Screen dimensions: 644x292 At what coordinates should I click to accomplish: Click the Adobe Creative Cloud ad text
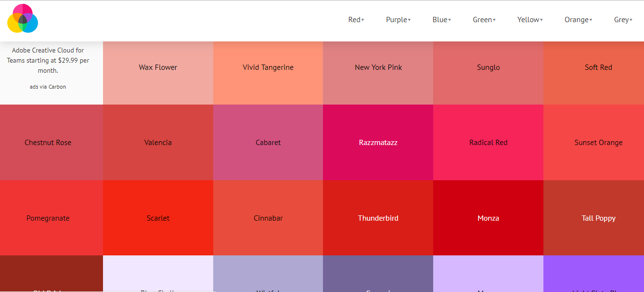(48, 60)
